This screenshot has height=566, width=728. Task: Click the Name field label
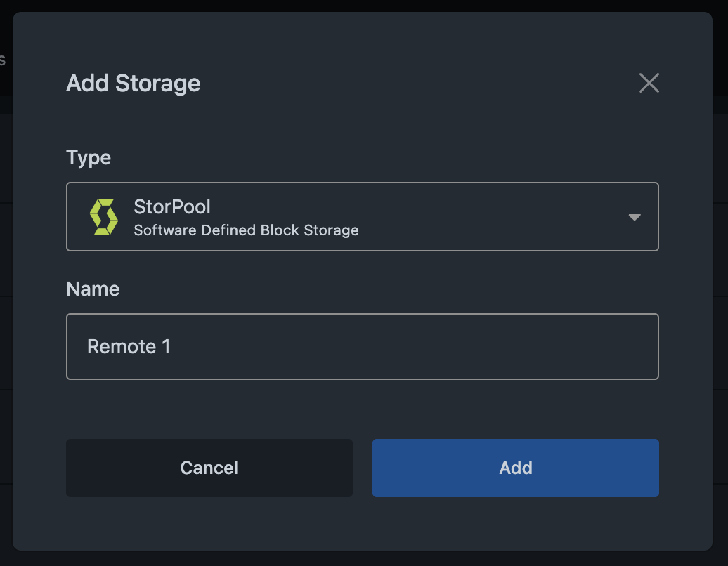coord(93,289)
